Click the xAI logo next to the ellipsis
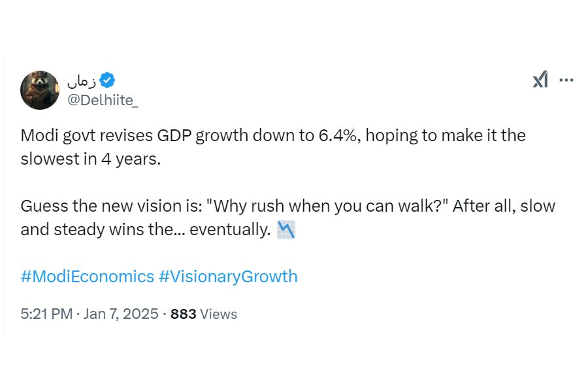Screen dimensions: 588x392 coord(540,80)
